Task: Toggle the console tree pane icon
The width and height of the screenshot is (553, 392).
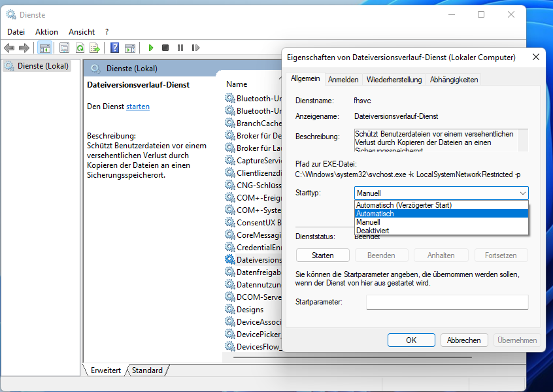Action: tap(45, 48)
